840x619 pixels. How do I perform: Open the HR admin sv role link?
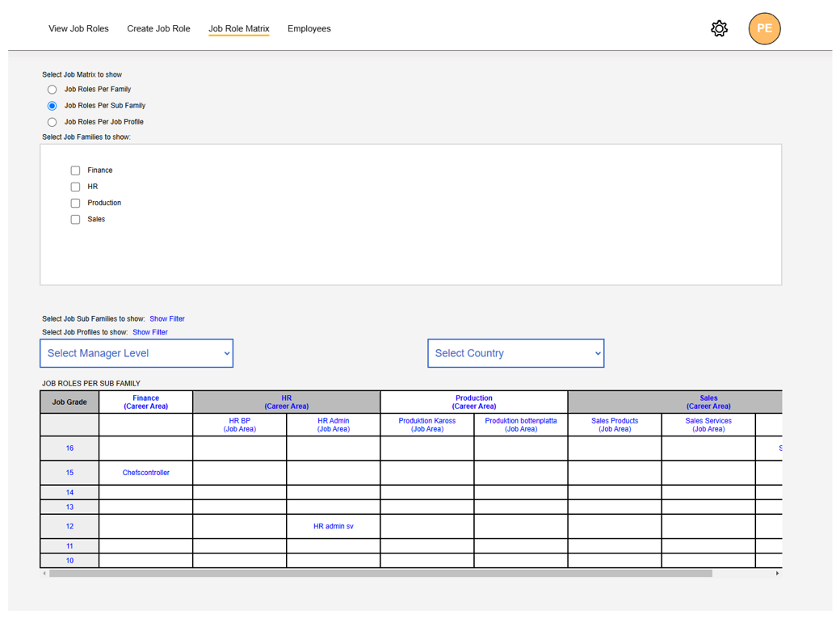(x=334, y=526)
